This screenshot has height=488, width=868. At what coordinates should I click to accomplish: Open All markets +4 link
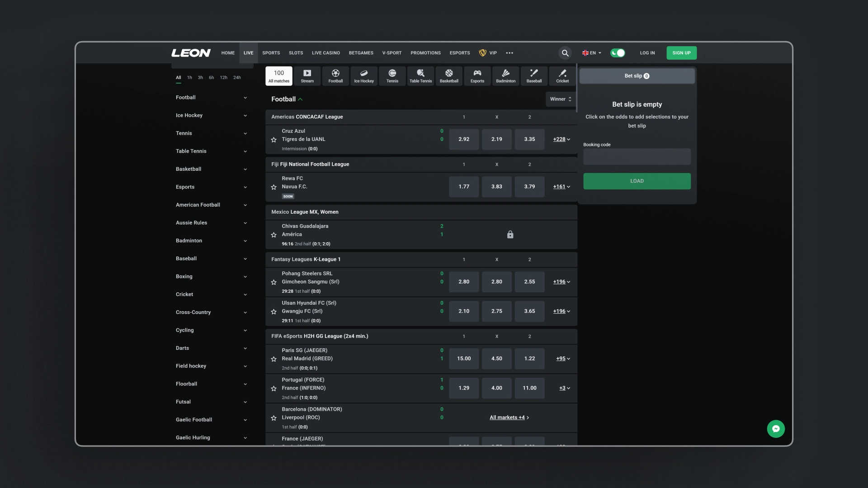[509, 418]
